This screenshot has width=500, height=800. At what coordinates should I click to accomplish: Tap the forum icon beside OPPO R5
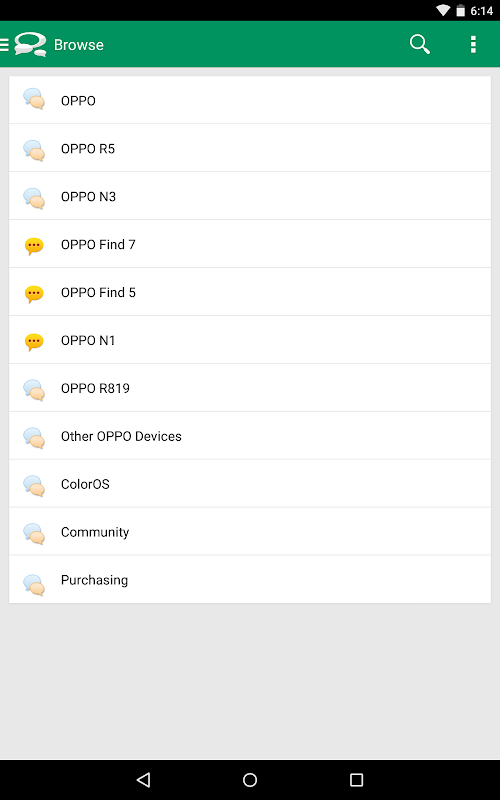point(34,150)
